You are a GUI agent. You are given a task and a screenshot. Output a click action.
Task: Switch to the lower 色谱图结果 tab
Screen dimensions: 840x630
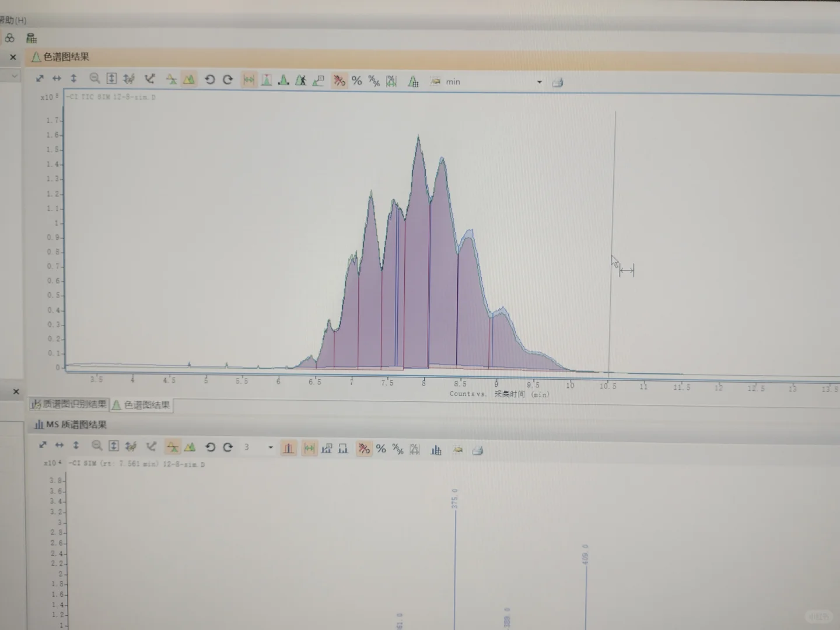coord(141,405)
